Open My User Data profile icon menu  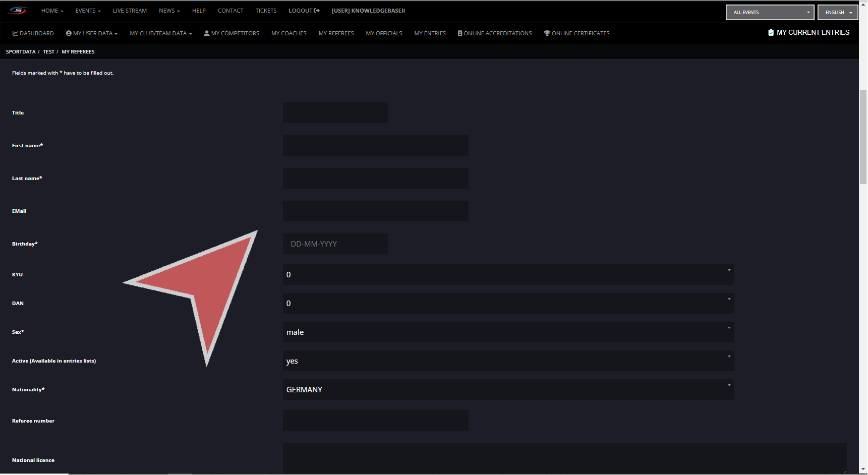[x=69, y=33]
